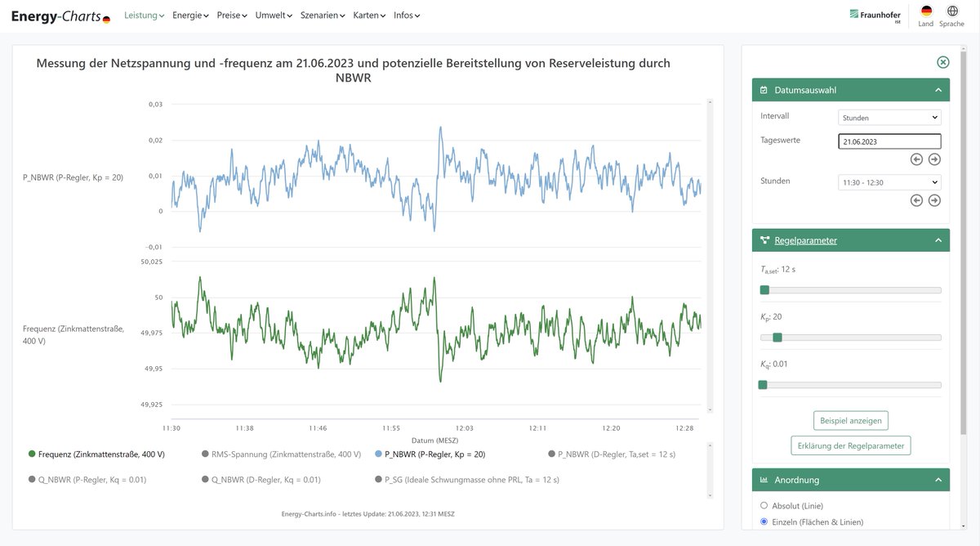Screen dimensions: 980x546
Task: Click the 49,975 frequency axis label
Action: point(150,333)
